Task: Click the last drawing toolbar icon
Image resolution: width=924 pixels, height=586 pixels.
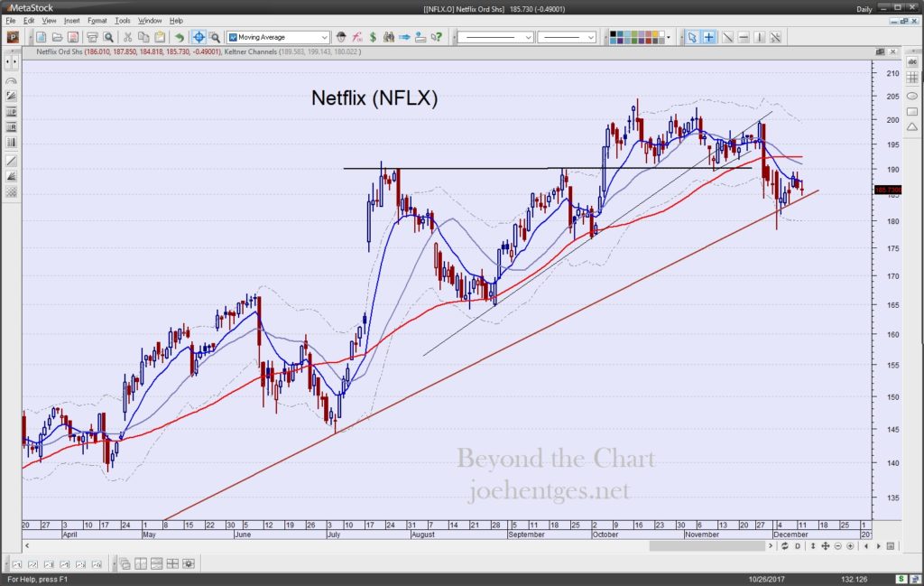Action: click(x=776, y=37)
